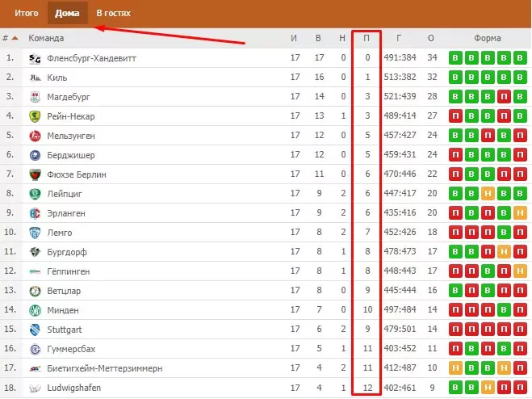532x399 pixels.
Task: Click the goals value 497:484
Action: [400, 309]
